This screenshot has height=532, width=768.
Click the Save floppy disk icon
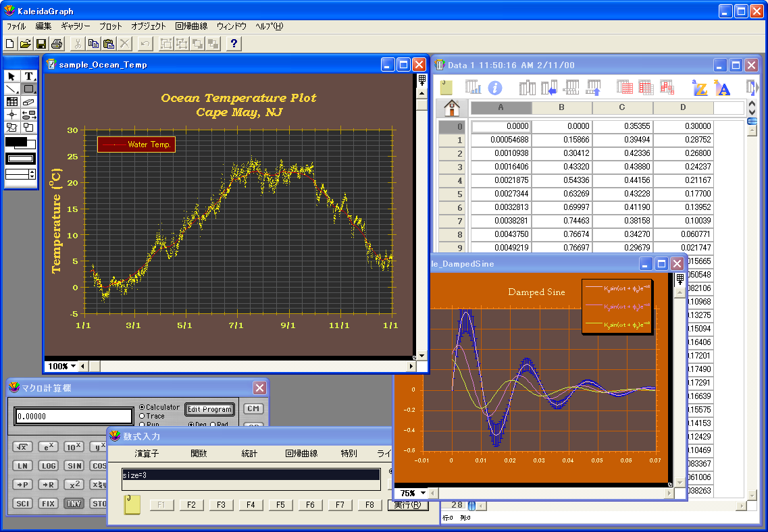(x=41, y=44)
